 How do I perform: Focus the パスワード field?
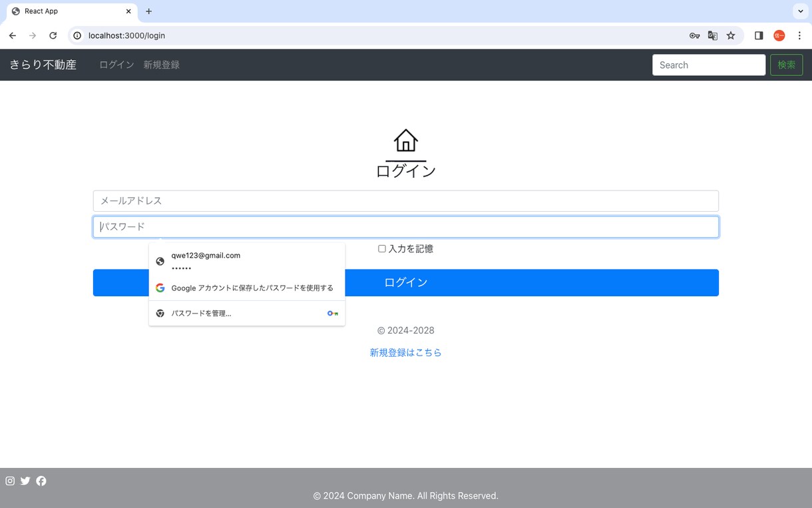pos(406,227)
